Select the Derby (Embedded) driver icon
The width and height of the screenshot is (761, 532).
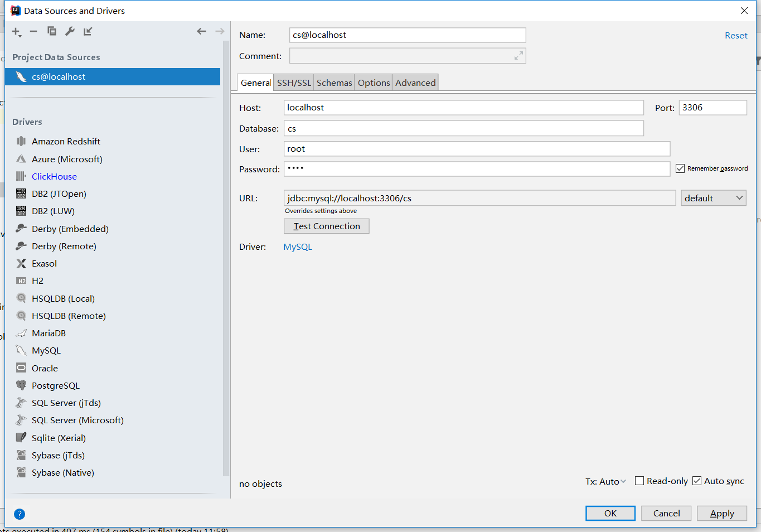[x=21, y=229]
